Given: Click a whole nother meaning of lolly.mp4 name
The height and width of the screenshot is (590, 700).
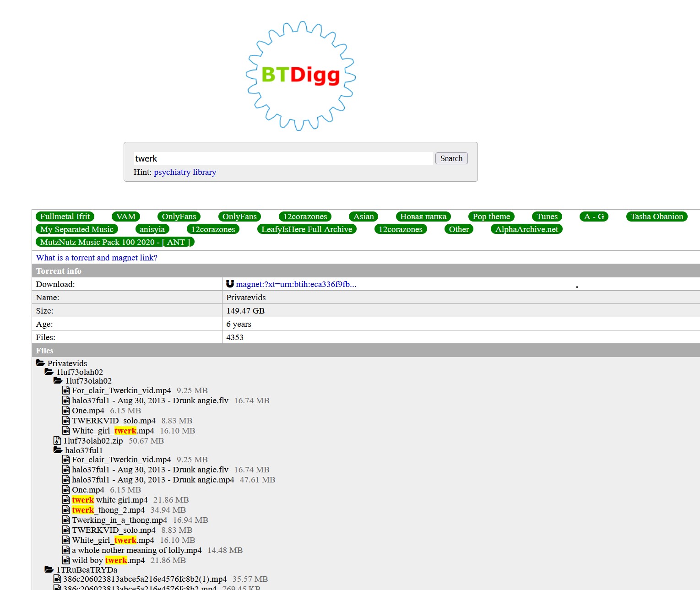Looking at the screenshot, I should tap(137, 550).
